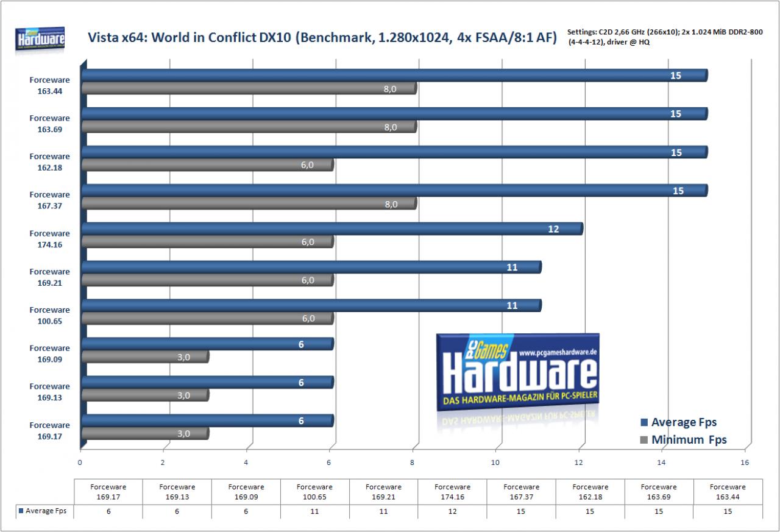Image resolution: width=780 pixels, height=532 pixels.
Task: Select the blue Average bar for Forceware 162.18
Action: point(394,152)
